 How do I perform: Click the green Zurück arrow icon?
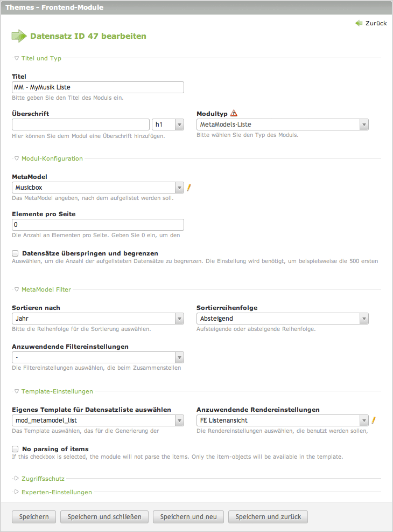click(x=359, y=23)
